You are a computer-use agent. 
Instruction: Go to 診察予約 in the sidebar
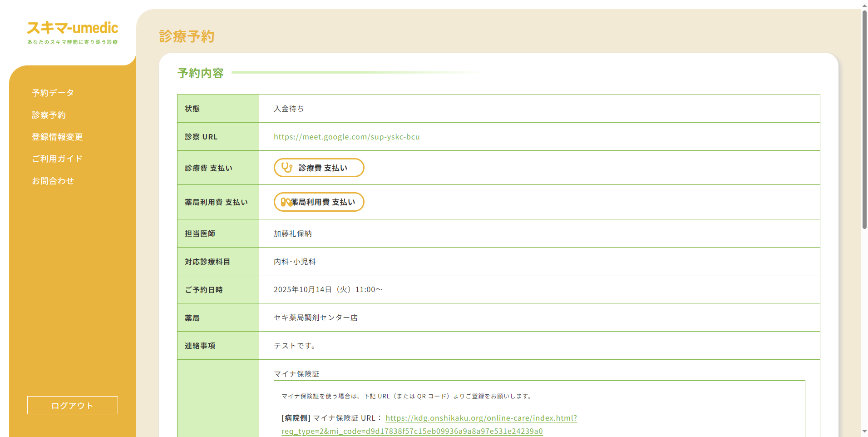49,115
